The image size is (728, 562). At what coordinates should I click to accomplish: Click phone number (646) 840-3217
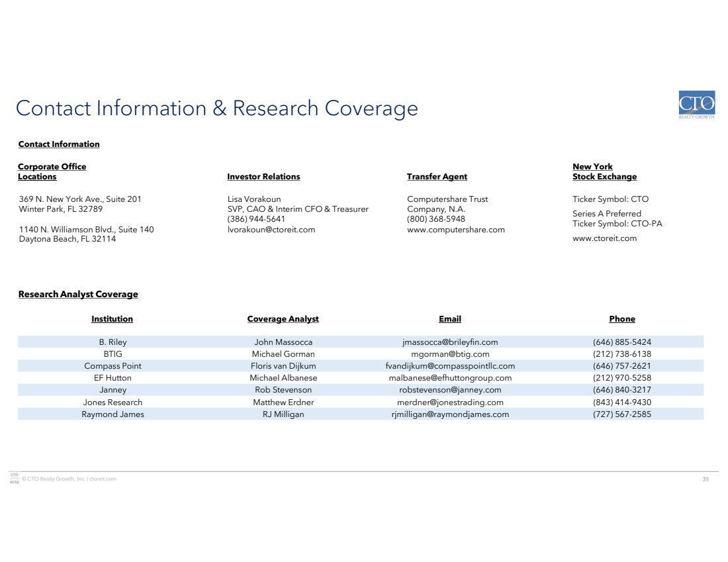click(x=622, y=390)
